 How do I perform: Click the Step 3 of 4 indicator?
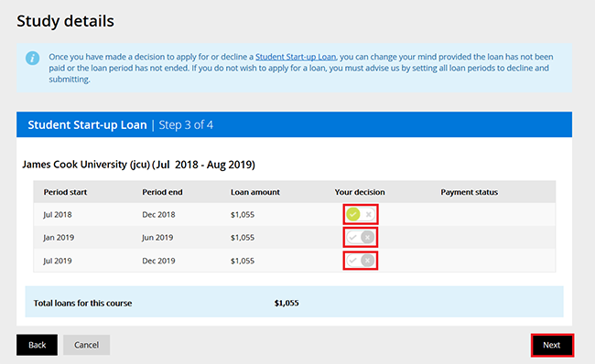tap(186, 124)
